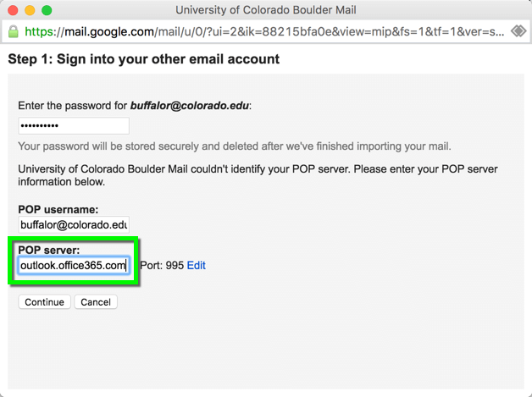Click the couldn't identify POP server message
The width and height of the screenshot is (532, 397).
(258, 175)
